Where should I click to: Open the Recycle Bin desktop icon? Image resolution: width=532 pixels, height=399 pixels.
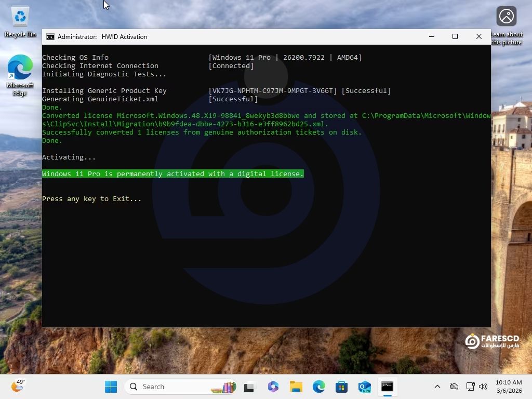click(x=20, y=21)
